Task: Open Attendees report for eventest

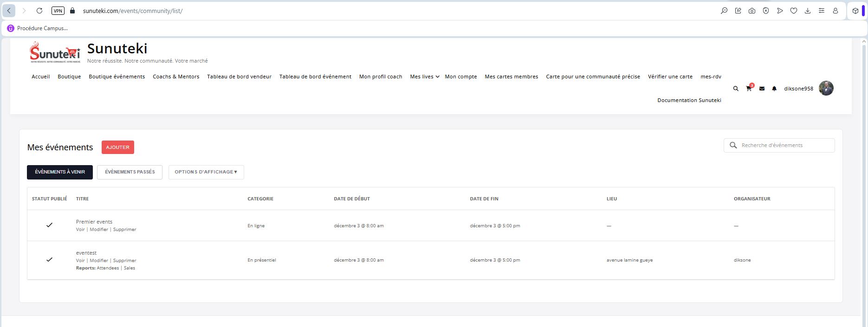Action: (x=108, y=268)
